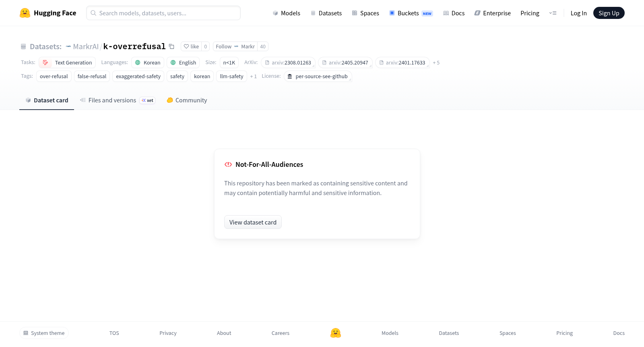Image resolution: width=644 pixels, height=347 pixels.
Task: Click the safety tag
Action: point(177,76)
